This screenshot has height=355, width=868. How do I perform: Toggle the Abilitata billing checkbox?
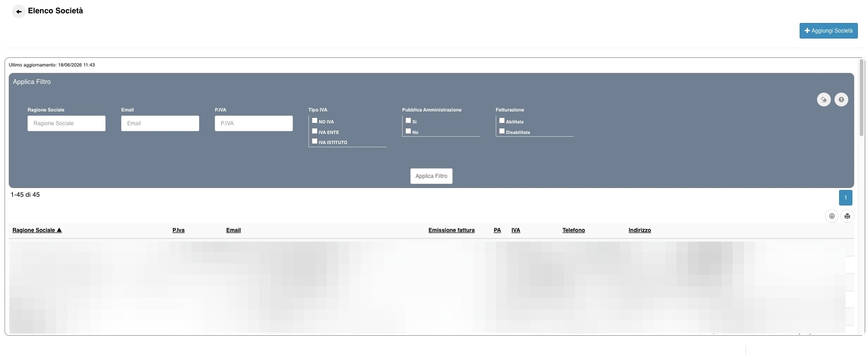coord(502,121)
